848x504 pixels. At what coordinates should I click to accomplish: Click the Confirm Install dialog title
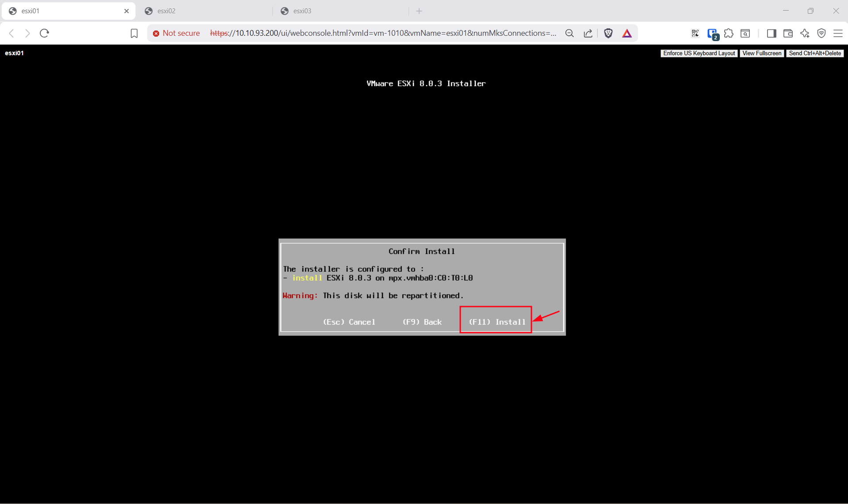pos(421,251)
